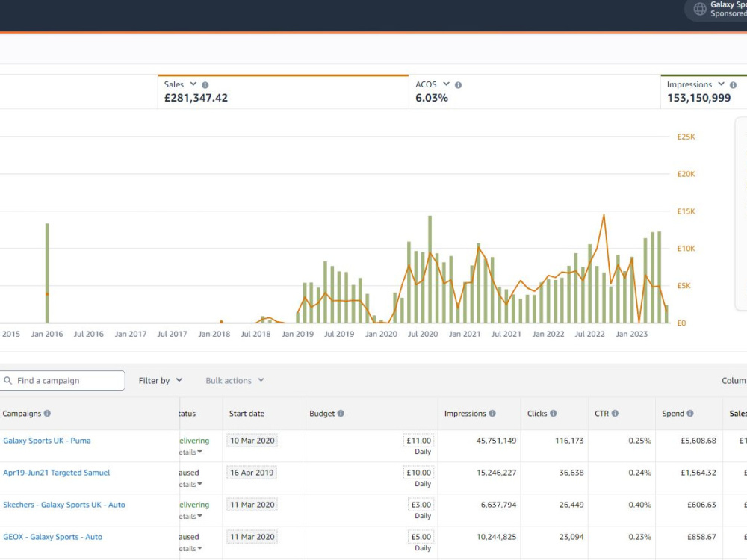Click Skechers row 11 Mar 2020 start date
The width and height of the screenshot is (747, 560).
click(252, 505)
